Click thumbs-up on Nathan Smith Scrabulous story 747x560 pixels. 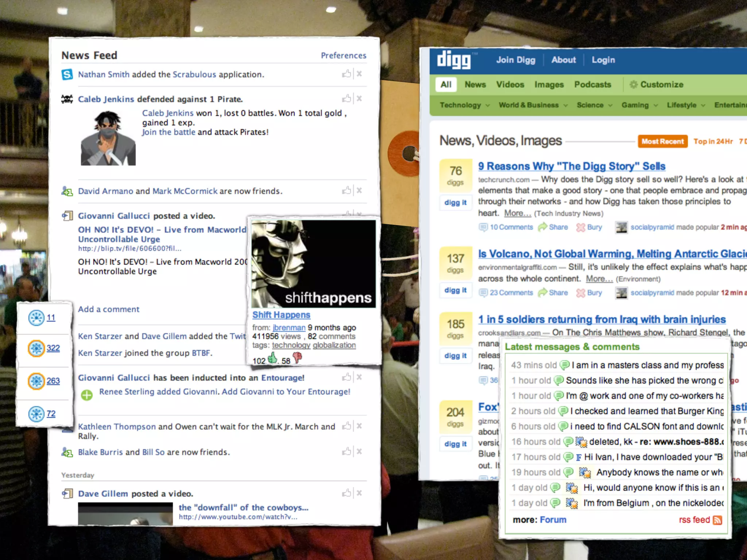[x=346, y=74]
